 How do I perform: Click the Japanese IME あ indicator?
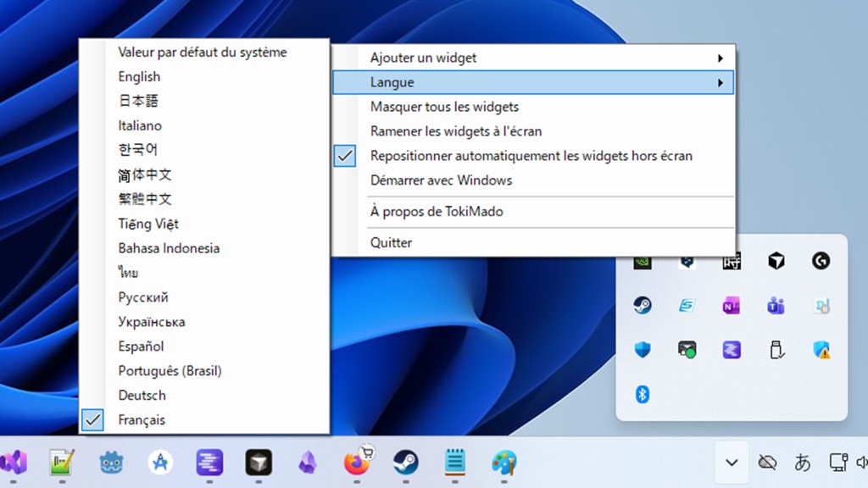[802, 462]
